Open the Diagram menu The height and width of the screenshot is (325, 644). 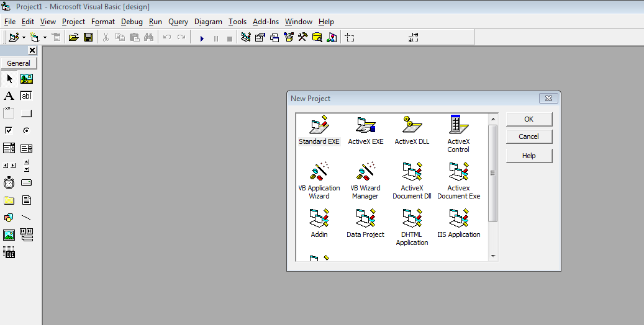click(x=208, y=22)
